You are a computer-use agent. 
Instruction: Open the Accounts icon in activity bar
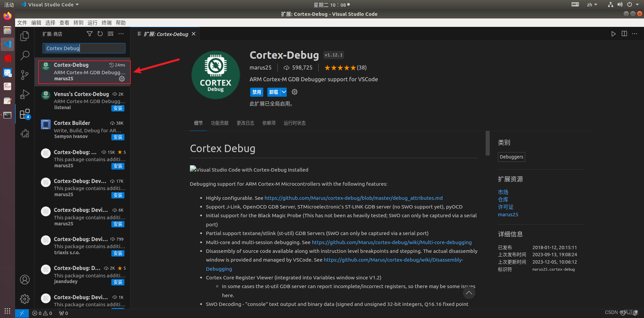click(x=24, y=279)
